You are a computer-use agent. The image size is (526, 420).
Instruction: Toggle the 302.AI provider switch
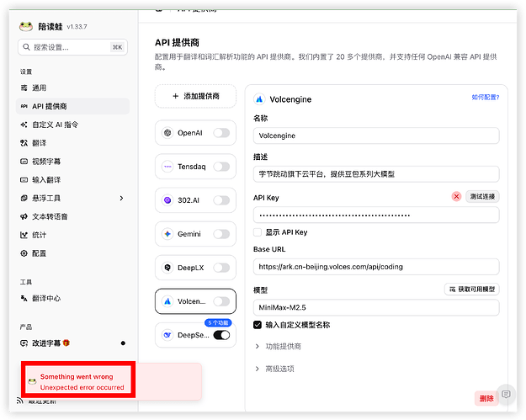pyautogui.click(x=221, y=200)
